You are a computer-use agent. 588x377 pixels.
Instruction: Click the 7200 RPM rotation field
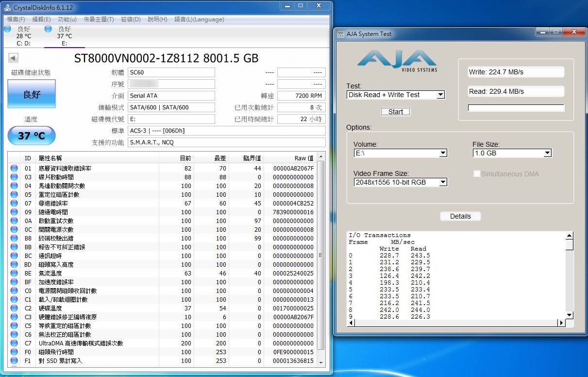click(301, 96)
